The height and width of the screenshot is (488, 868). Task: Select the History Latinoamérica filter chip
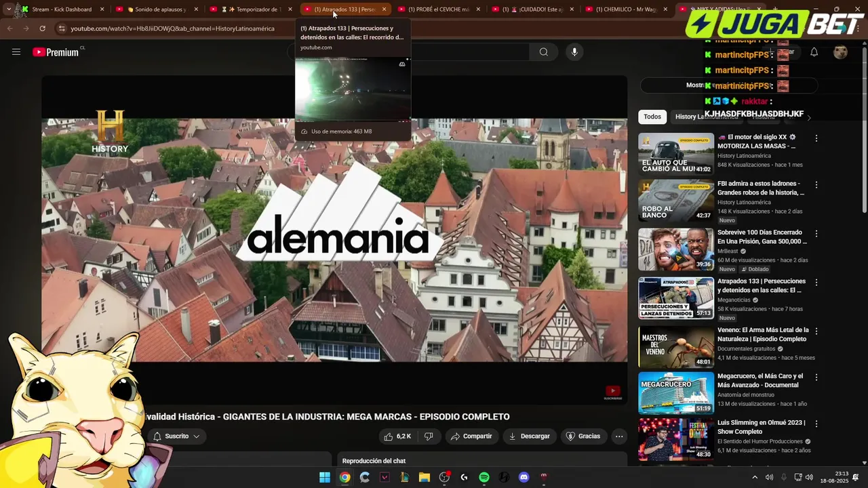[707, 117]
